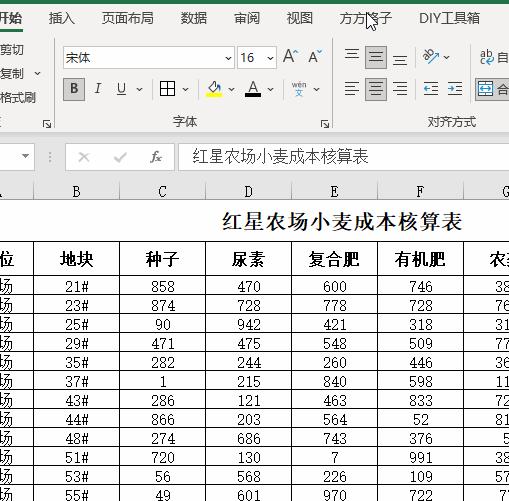Open the 插入 tab
This screenshot has height=501, width=509.
[62, 18]
